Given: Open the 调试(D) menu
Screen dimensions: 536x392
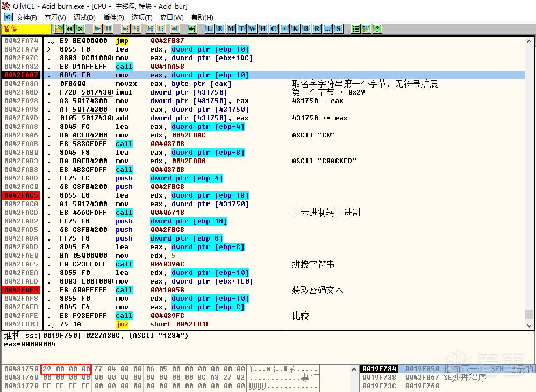Looking at the screenshot, I should pos(84,17).
